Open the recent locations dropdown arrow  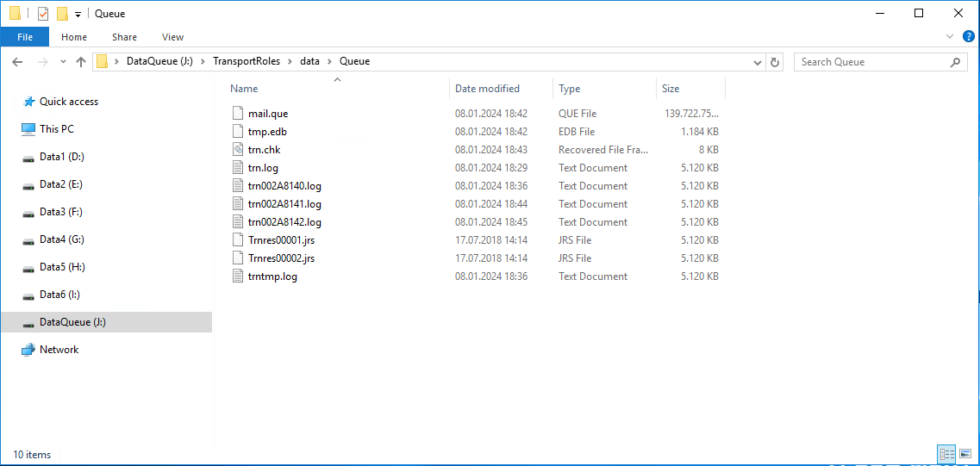[x=63, y=62]
